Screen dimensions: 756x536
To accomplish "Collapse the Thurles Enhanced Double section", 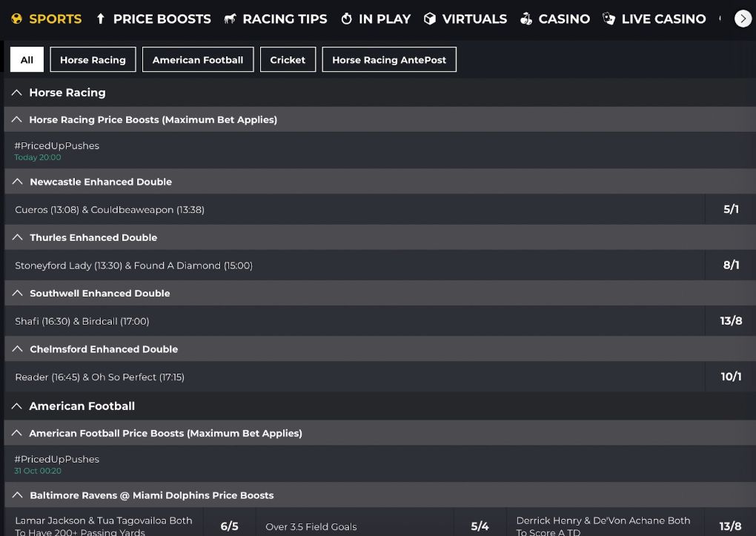I will pos(16,237).
